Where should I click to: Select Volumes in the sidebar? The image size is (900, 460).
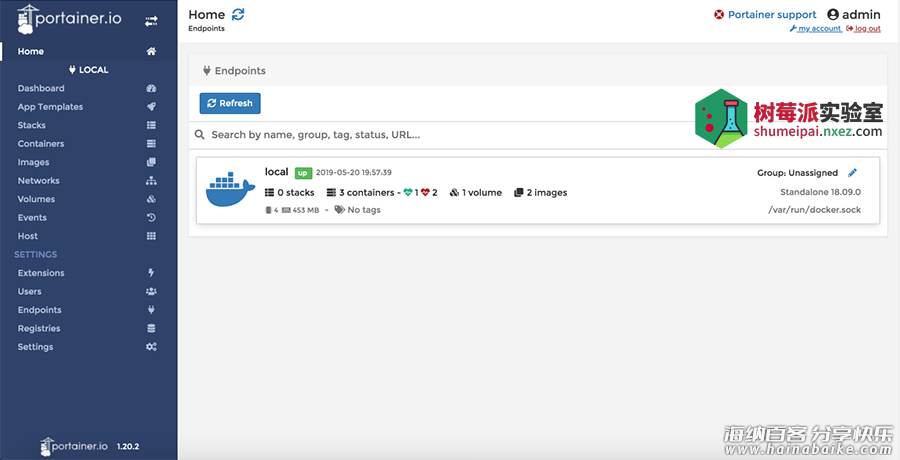click(x=36, y=199)
